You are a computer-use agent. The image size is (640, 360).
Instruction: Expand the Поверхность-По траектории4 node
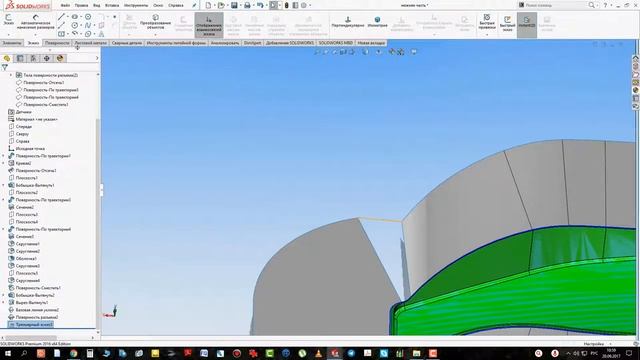click(4, 229)
